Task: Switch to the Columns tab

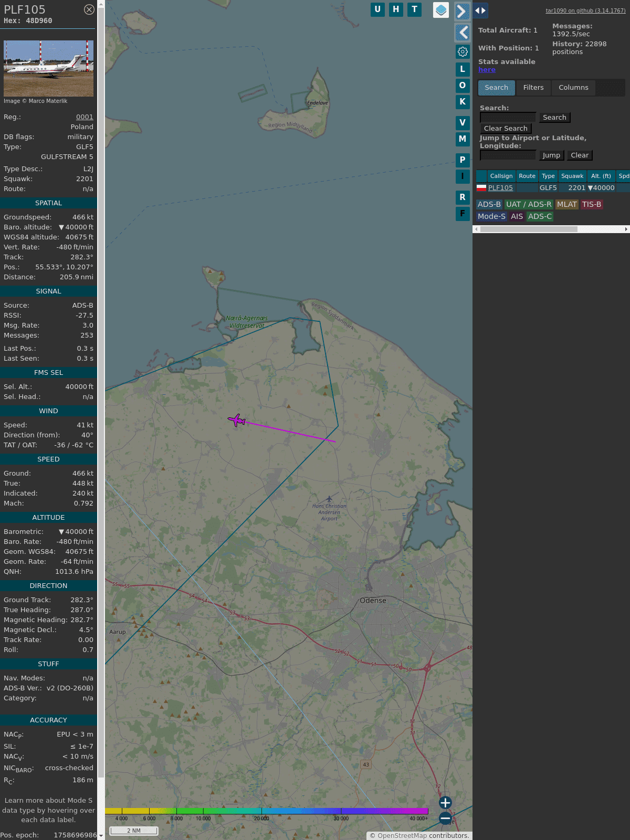Action: pyautogui.click(x=573, y=88)
